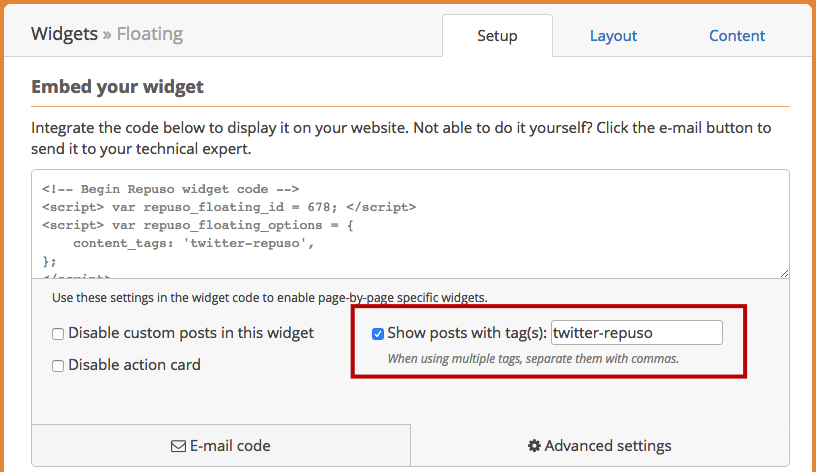Click the multiple tags comma hint text
This screenshot has width=816, height=472.
click(533, 359)
